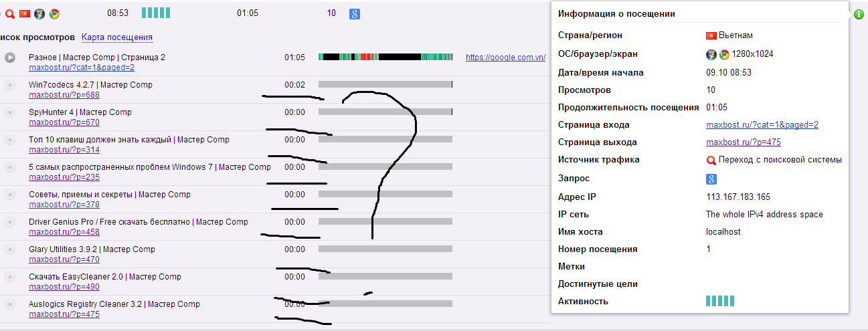Click the magnifier icon beside 'Переход с поисковой системы'

pyautogui.click(x=711, y=160)
